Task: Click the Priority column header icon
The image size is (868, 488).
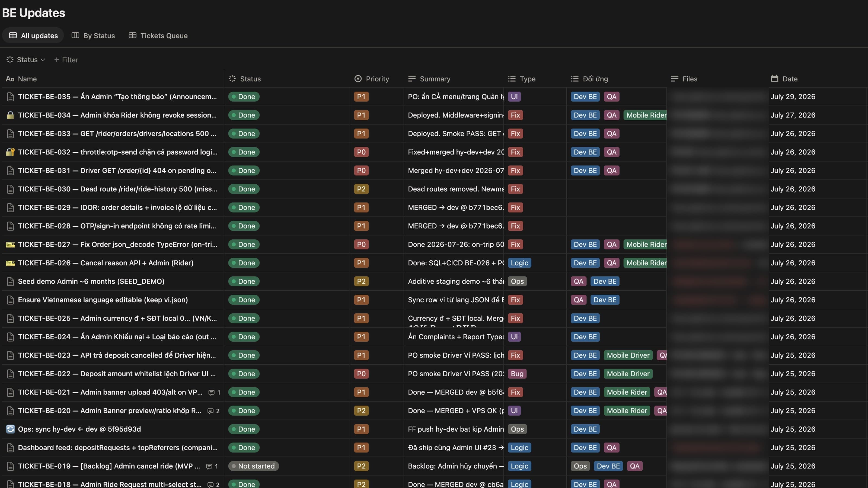Action: pyautogui.click(x=358, y=79)
